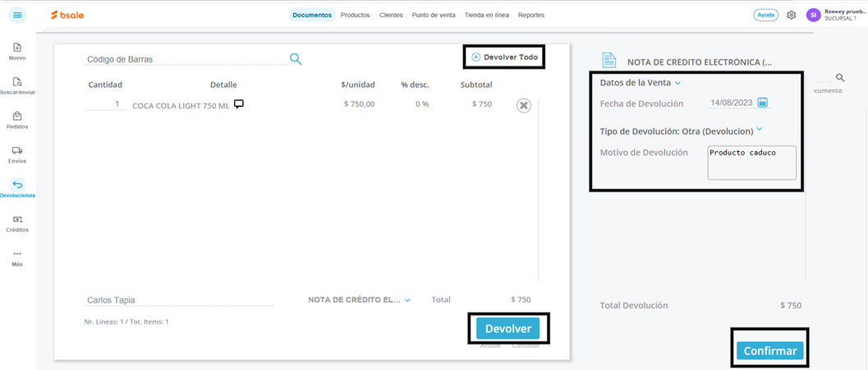Viewport: 868px width, 370px height.
Task: Click Devolver Todo
Action: point(504,57)
